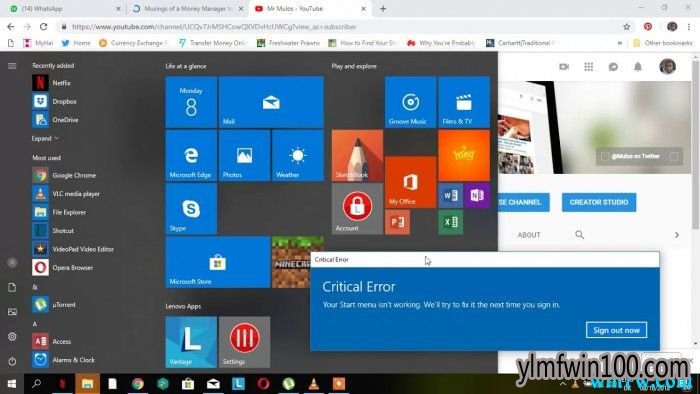This screenshot has width=700, height=394.
Task: Open Settings gear in Start menu sidebar
Action: (x=12, y=336)
